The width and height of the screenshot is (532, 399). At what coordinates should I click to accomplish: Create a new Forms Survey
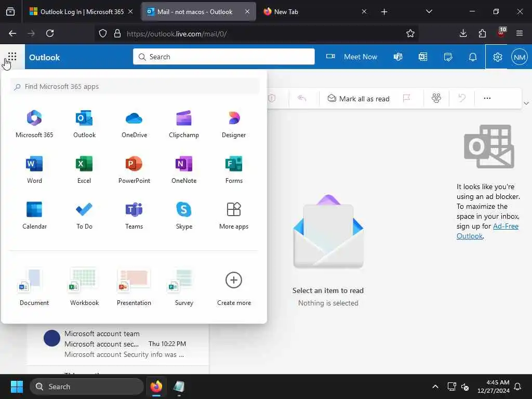point(184,287)
